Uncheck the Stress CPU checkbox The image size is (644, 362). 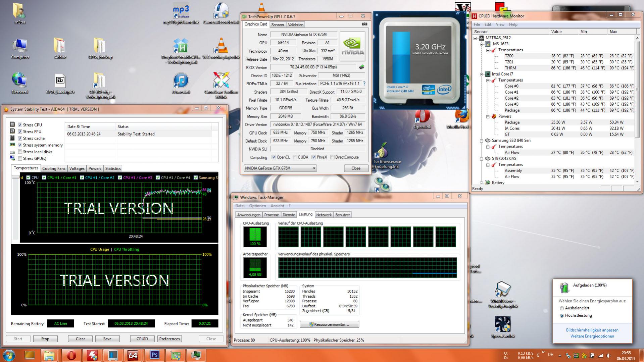pyautogui.click(x=20, y=125)
